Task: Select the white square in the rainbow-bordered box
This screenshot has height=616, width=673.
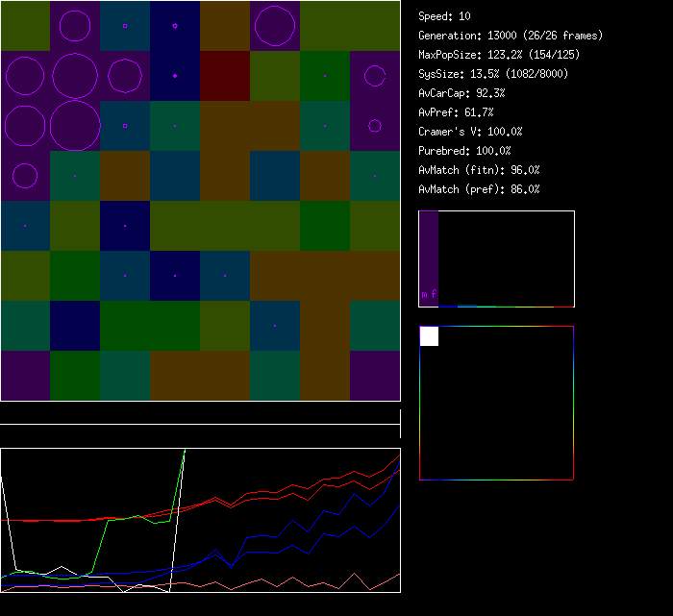Action: (x=429, y=336)
